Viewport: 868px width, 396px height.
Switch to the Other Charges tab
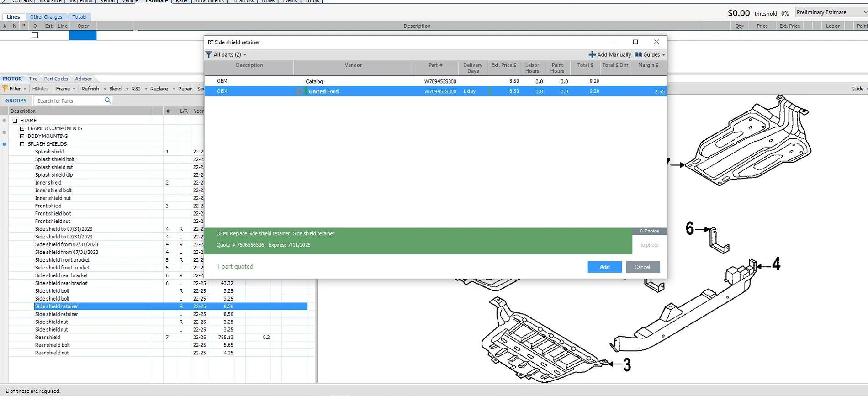(46, 17)
